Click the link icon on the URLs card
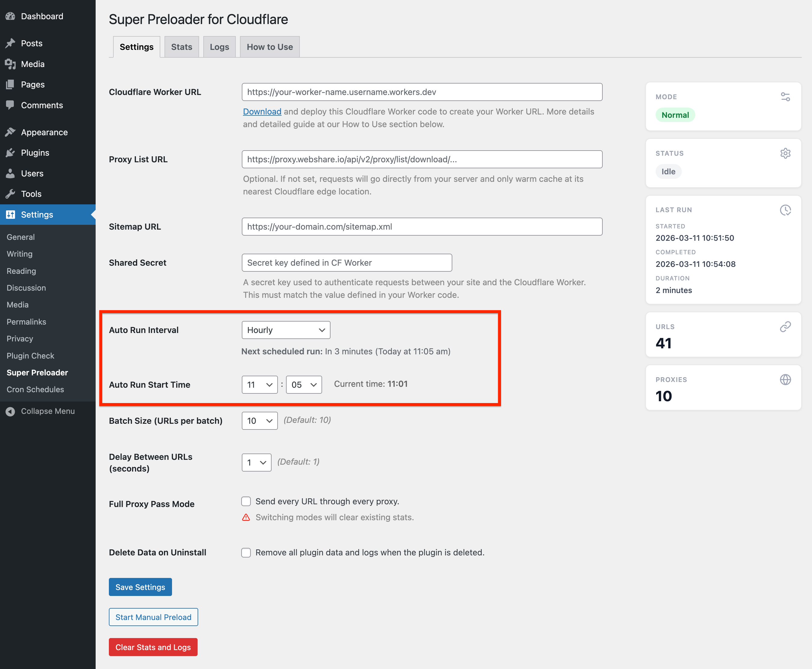The image size is (812, 669). [786, 326]
